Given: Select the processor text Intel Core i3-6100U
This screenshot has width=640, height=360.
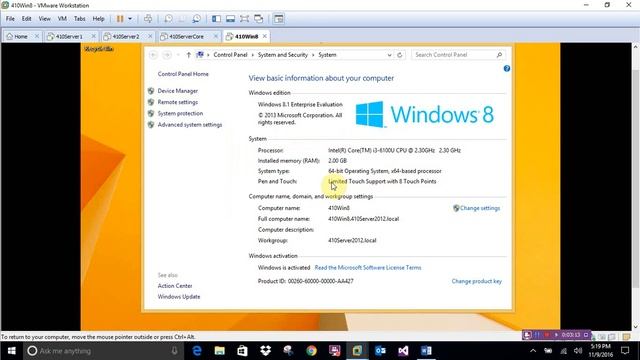Looking at the screenshot, I should (394, 150).
